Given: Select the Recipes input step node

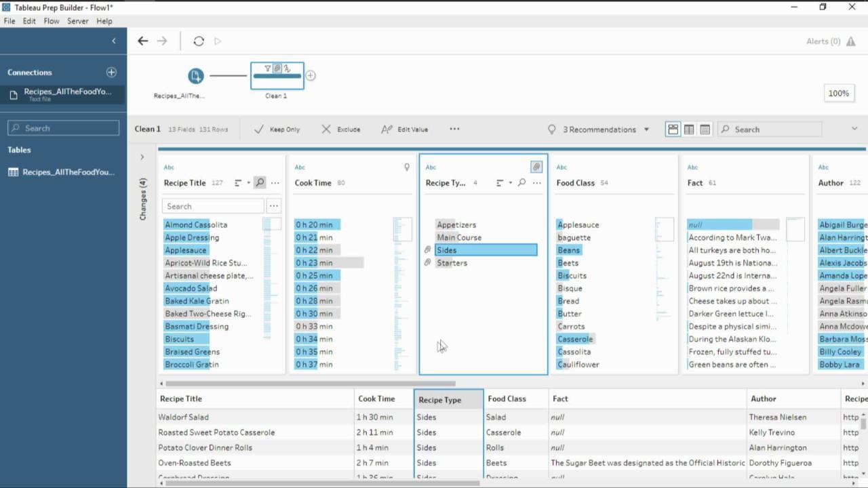Looking at the screenshot, I should [x=196, y=76].
